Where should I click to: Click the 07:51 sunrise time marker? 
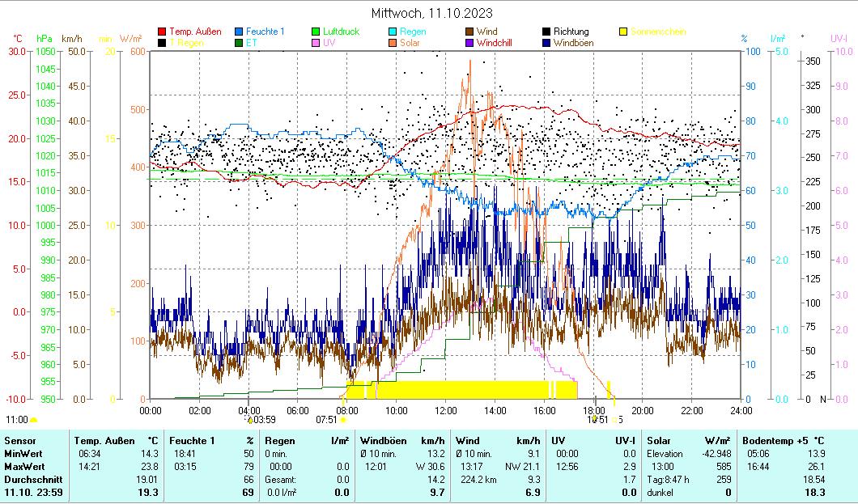pyautogui.click(x=326, y=419)
